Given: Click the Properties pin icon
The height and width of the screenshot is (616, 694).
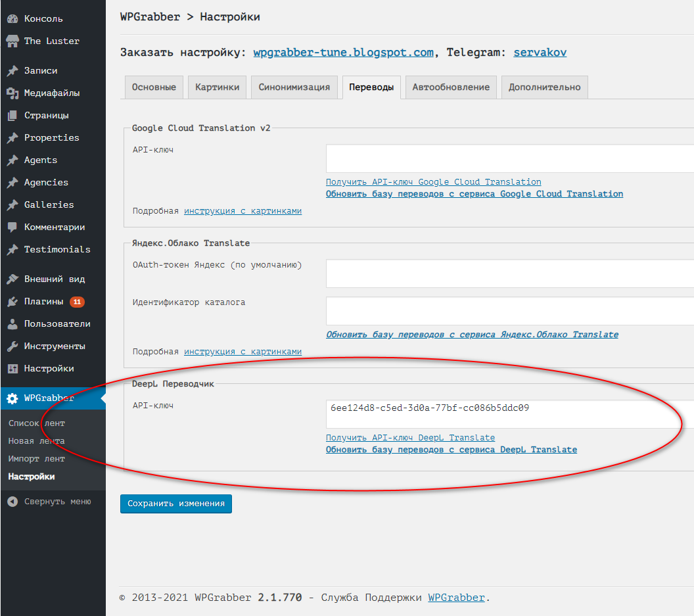Looking at the screenshot, I should click(x=12, y=137).
